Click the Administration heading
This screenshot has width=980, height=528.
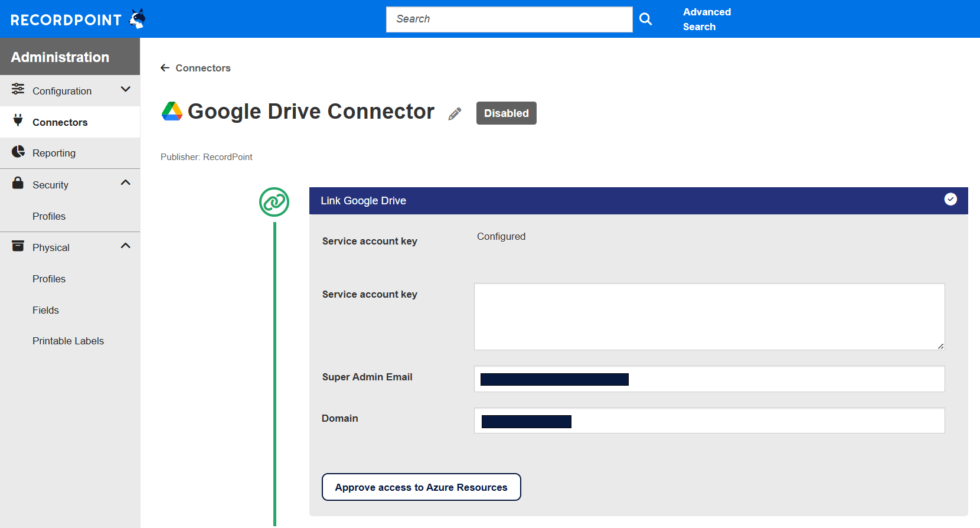coord(60,57)
